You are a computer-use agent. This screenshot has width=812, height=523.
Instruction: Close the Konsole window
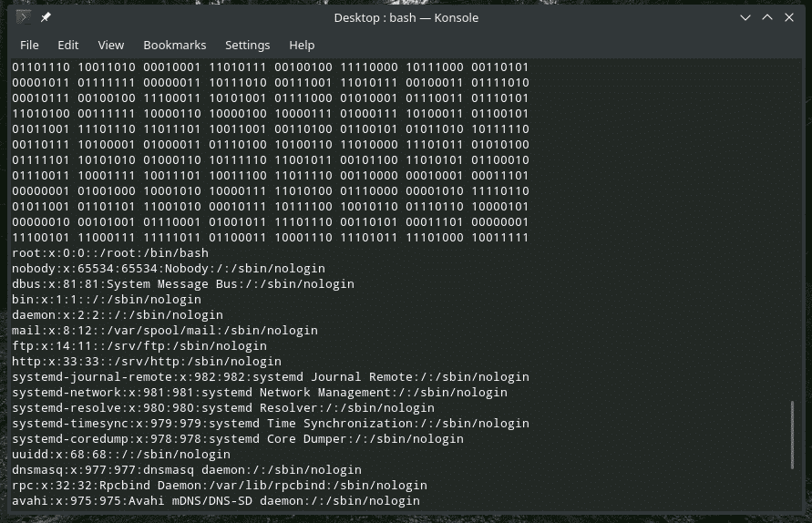(x=788, y=17)
